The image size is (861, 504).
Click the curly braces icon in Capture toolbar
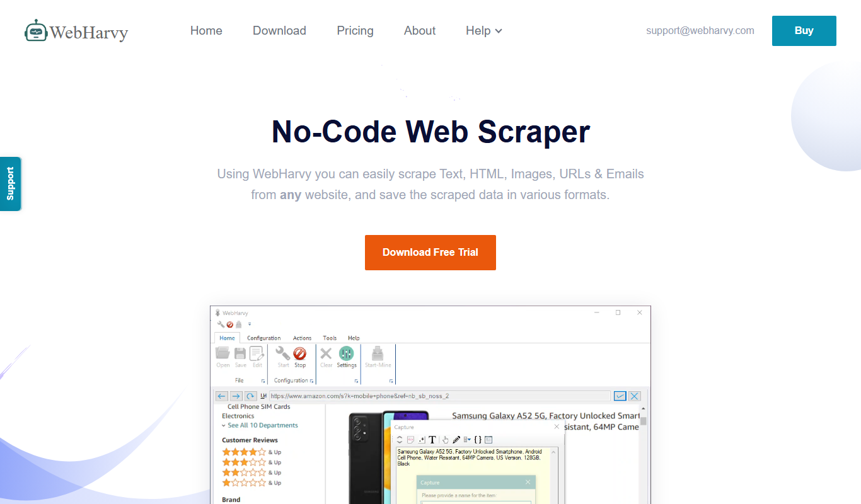click(x=478, y=440)
